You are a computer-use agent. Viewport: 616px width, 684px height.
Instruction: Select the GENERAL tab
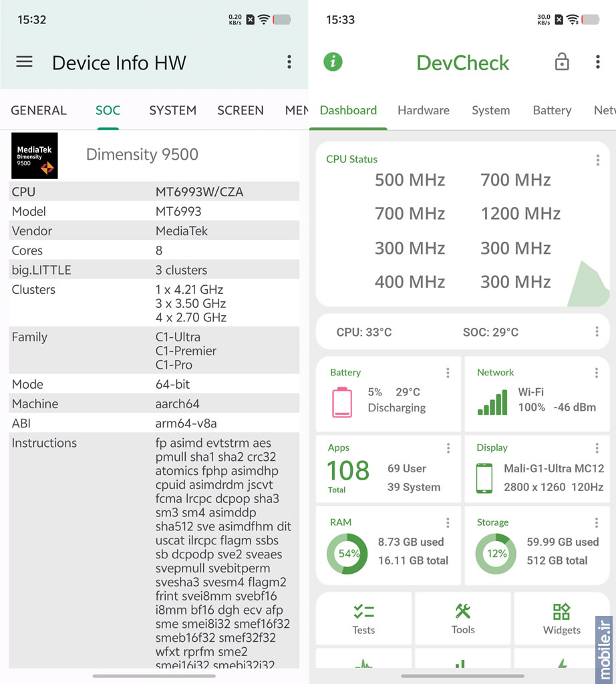tap(39, 110)
